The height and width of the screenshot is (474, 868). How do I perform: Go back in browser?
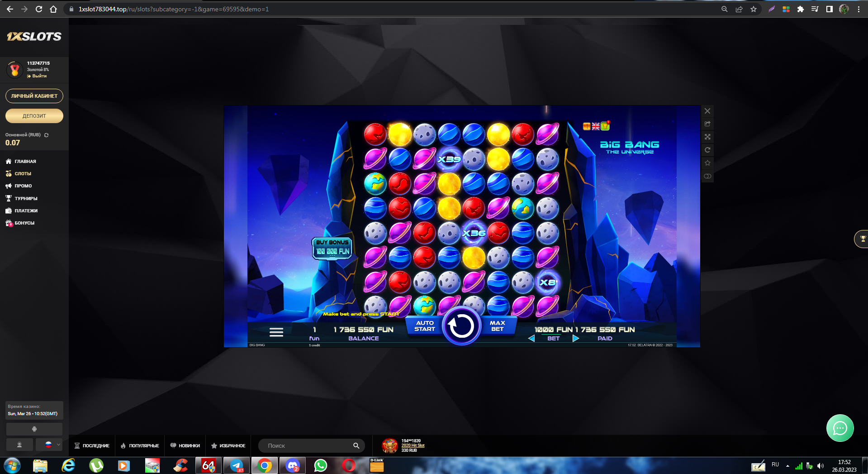pos(10,9)
